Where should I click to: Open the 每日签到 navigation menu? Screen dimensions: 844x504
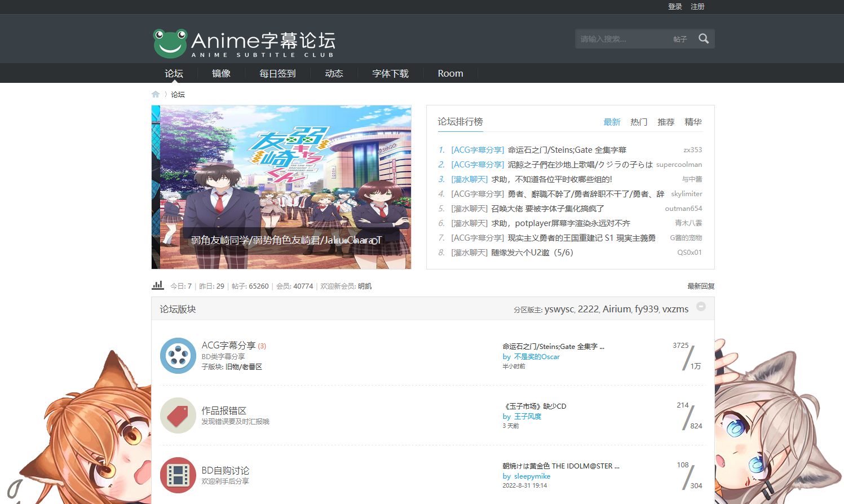[x=277, y=73]
